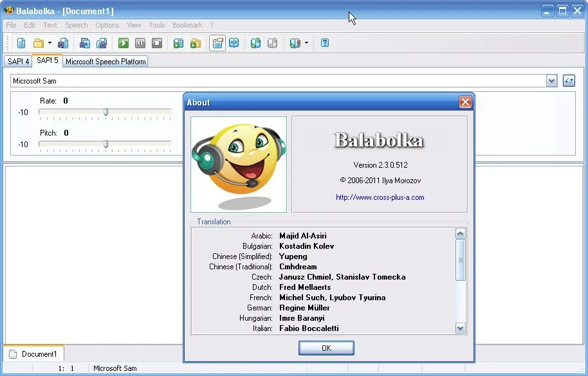Toggle the highlighted panel icon in toolbar
This screenshot has width=588, height=376.
[x=217, y=43]
